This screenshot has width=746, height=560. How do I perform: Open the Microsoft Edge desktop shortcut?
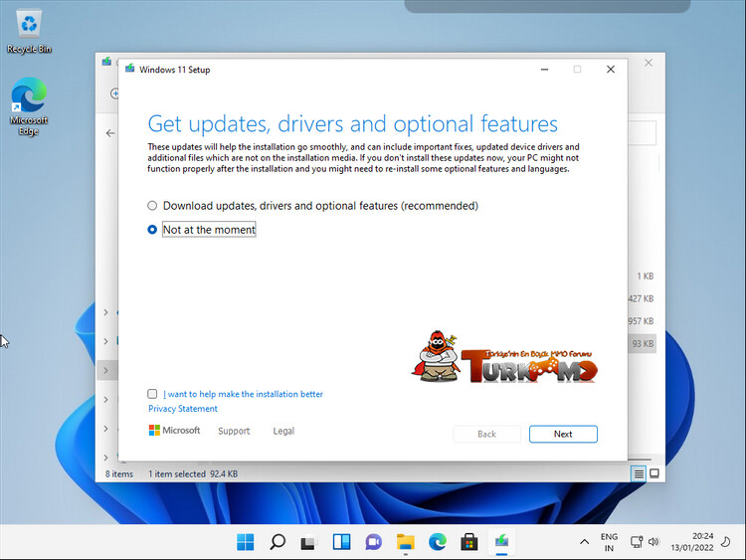point(29,106)
